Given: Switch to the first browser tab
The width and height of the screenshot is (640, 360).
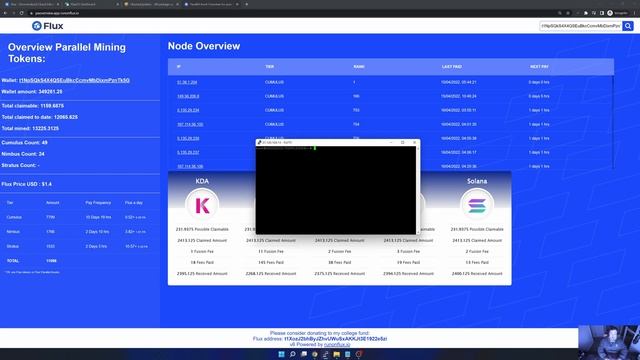Looking at the screenshot, I should tap(31, 4).
